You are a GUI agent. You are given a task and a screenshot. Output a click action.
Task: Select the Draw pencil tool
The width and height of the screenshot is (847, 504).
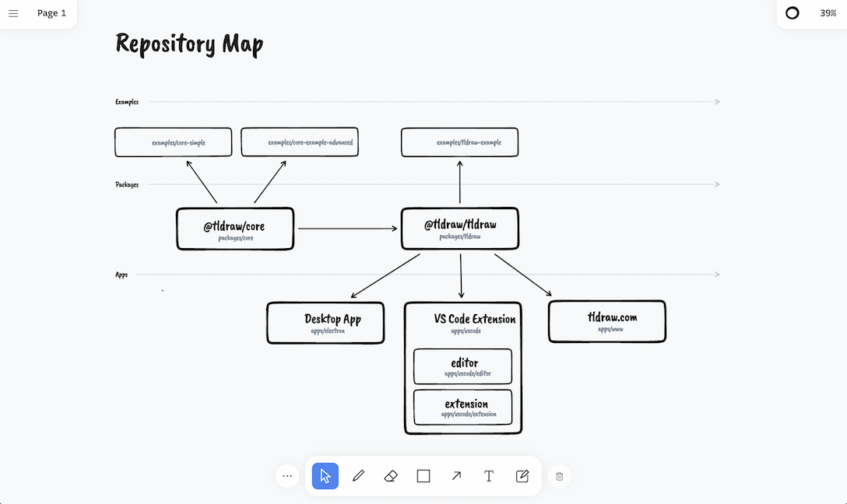(x=358, y=476)
